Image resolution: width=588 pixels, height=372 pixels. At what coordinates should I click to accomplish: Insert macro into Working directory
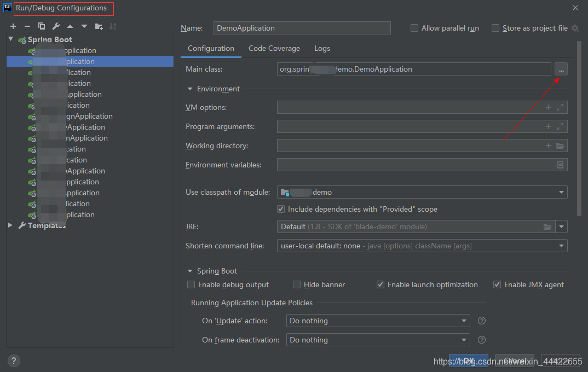click(x=548, y=146)
